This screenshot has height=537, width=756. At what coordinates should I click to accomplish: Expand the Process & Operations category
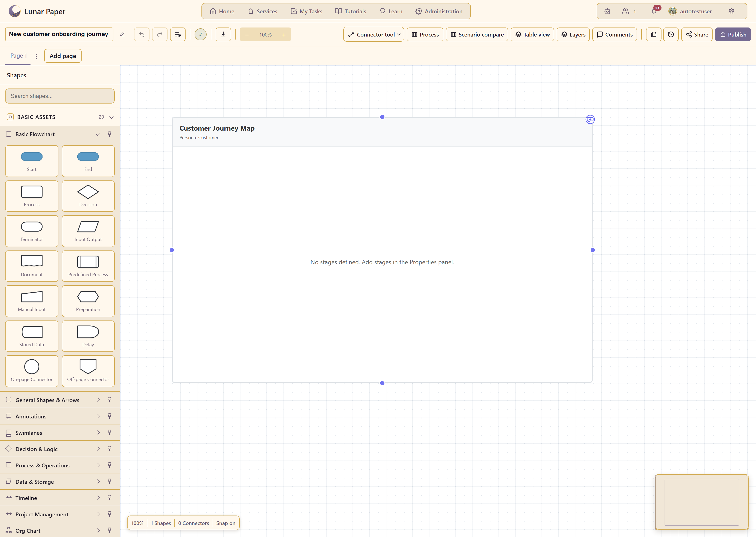[x=98, y=465]
